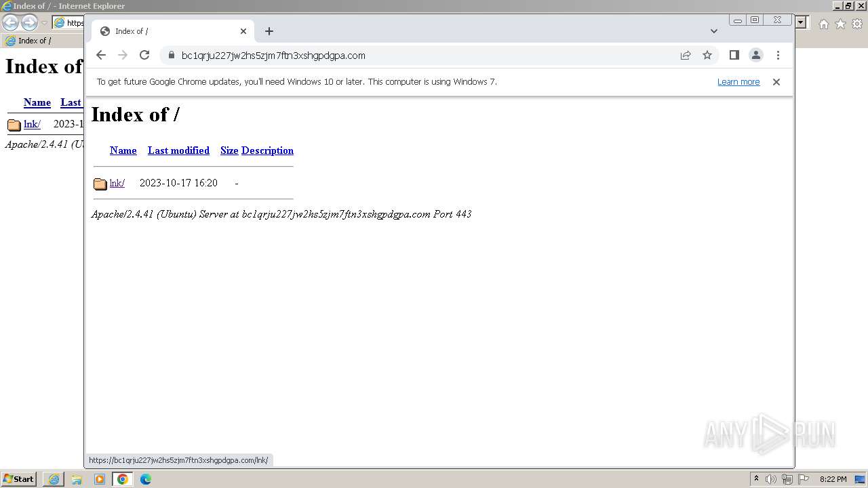Viewport: 868px width, 488px height.
Task: Click 'Index of /' heading in Chrome page
Action: [x=136, y=115]
